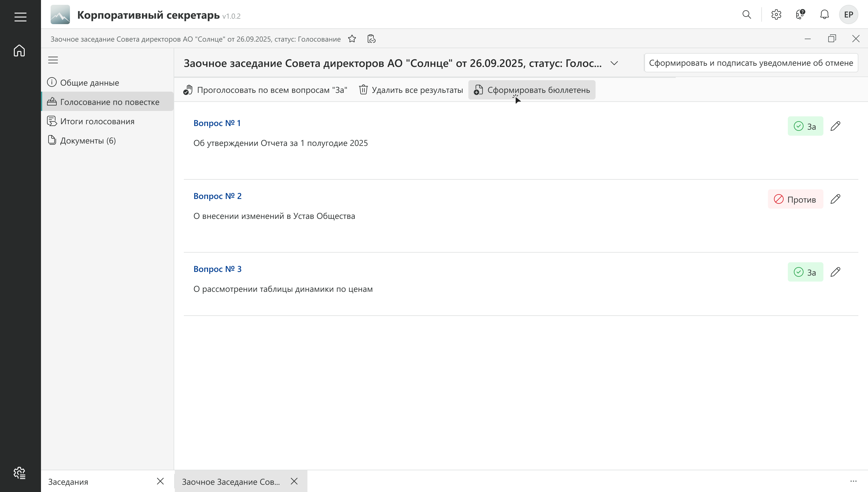This screenshot has height=492, width=868.
Task: Open bottom-left settings list icon
Action: point(20,473)
